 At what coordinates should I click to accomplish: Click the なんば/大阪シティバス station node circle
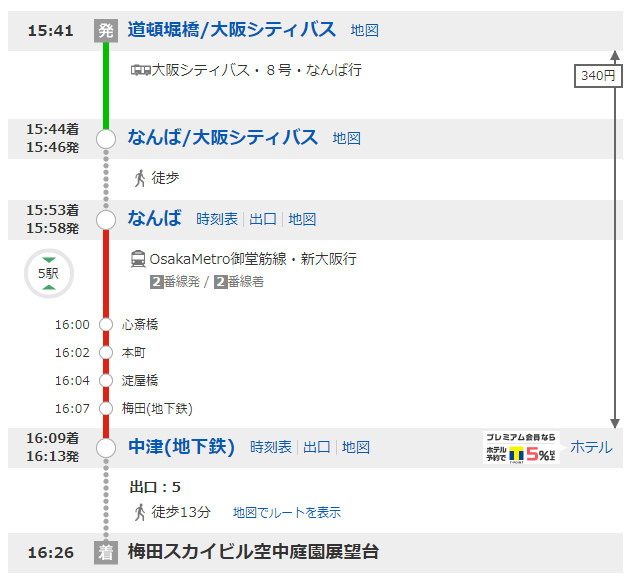coord(106,139)
